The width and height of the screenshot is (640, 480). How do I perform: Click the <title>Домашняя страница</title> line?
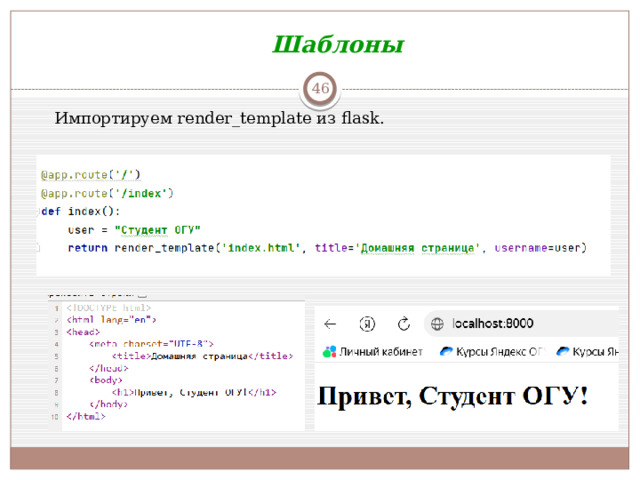[x=202, y=356]
